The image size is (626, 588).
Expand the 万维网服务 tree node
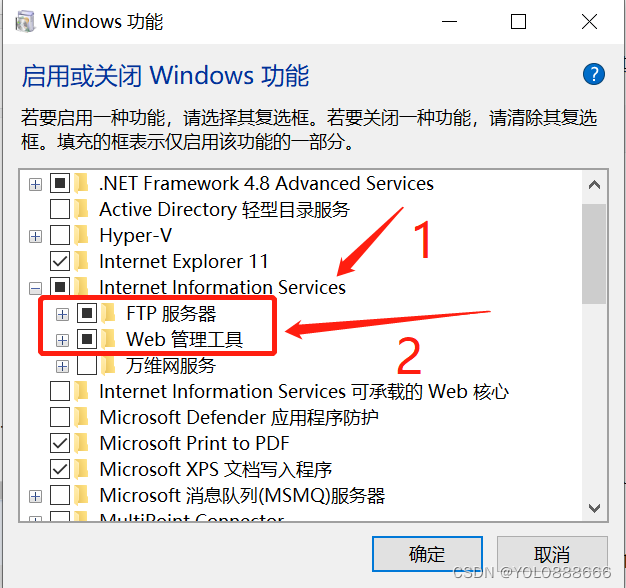point(63,366)
